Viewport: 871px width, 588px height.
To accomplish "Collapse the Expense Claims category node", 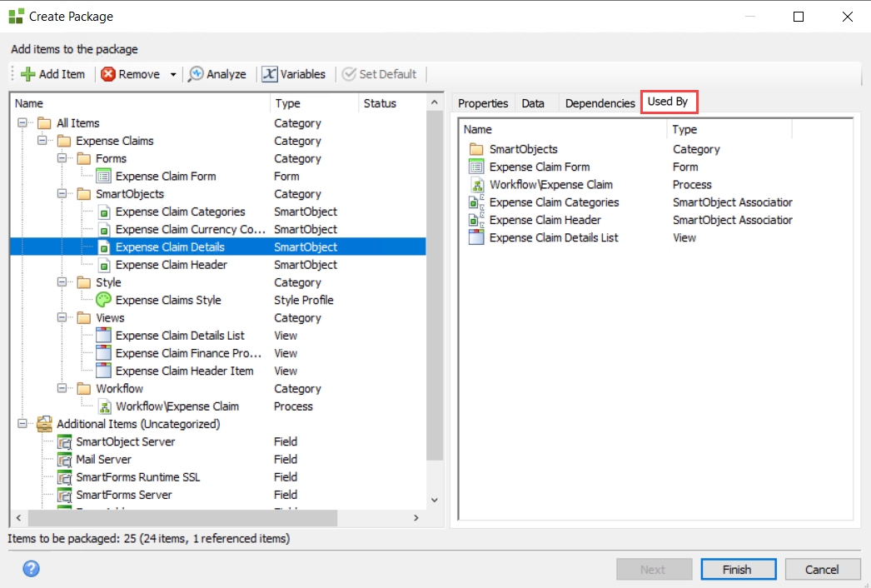I will (x=42, y=141).
